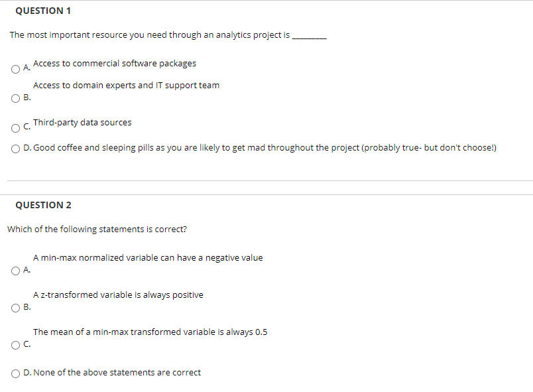Click the QUESTION 2 heading
The width and height of the screenshot is (533, 392).
coord(43,205)
